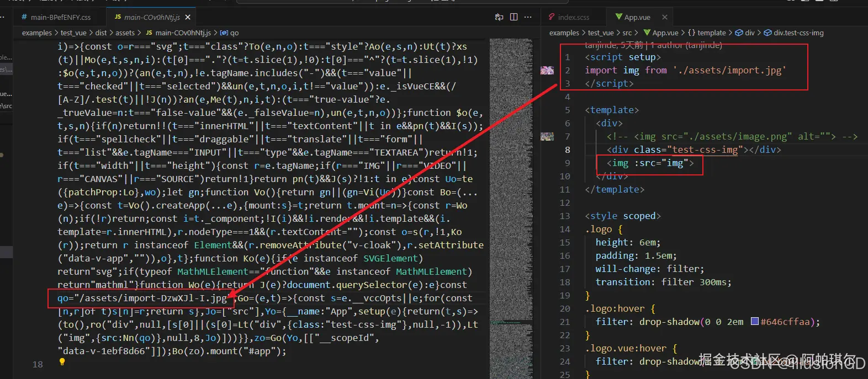Click the 'height: 6em;' line

[628, 242]
